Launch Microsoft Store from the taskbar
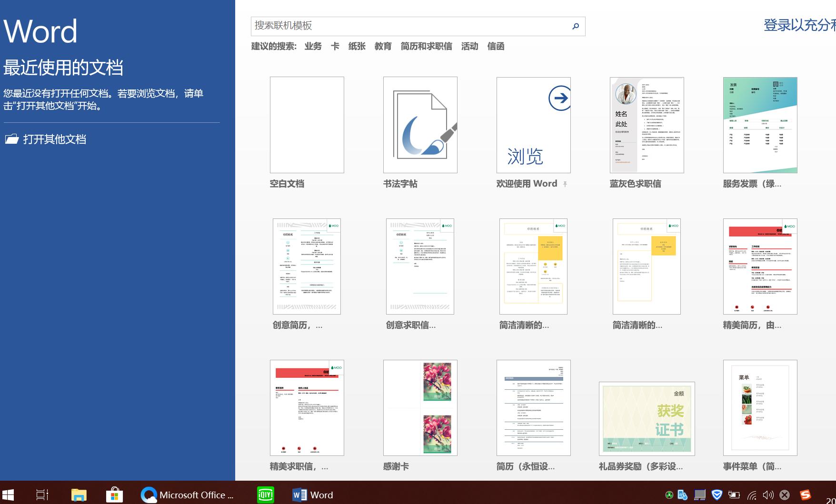Image resolution: width=836 pixels, height=504 pixels. [113, 494]
